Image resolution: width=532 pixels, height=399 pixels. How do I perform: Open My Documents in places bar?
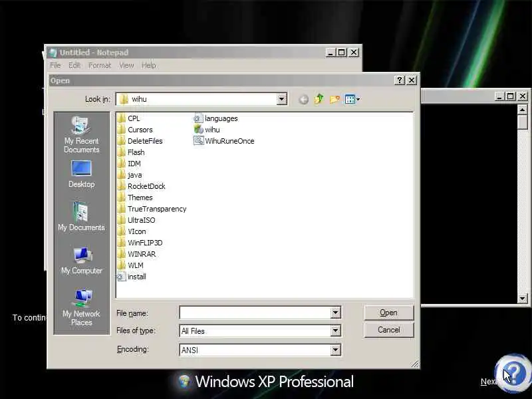click(x=81, y=217)
